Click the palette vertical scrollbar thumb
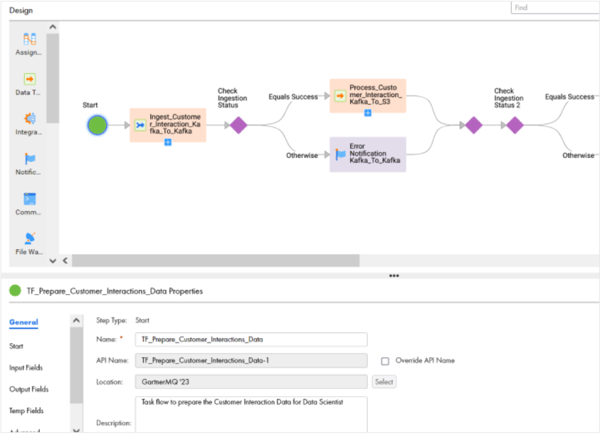The width and height of the screenshot is (600, 434). point(53,78)
